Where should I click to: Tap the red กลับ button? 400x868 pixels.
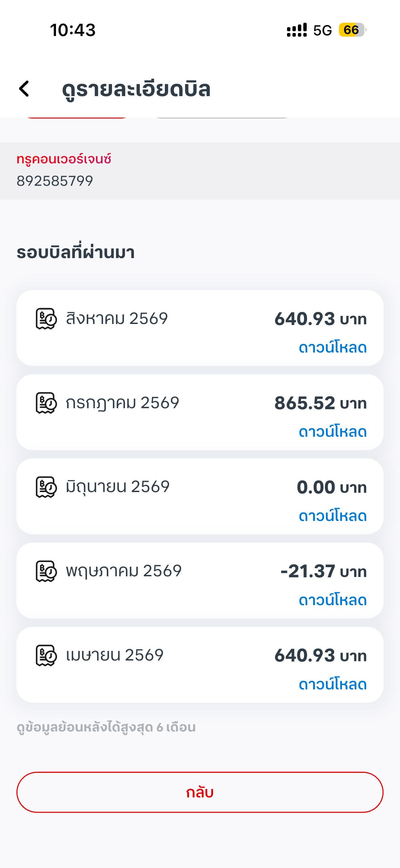pos(200,792)
